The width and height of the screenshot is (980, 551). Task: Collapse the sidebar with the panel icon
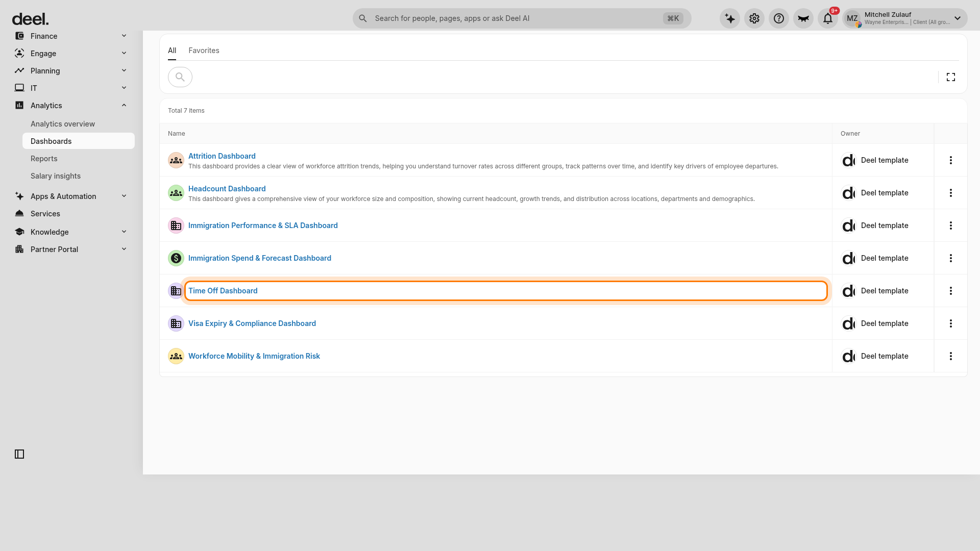click(19, 454)
